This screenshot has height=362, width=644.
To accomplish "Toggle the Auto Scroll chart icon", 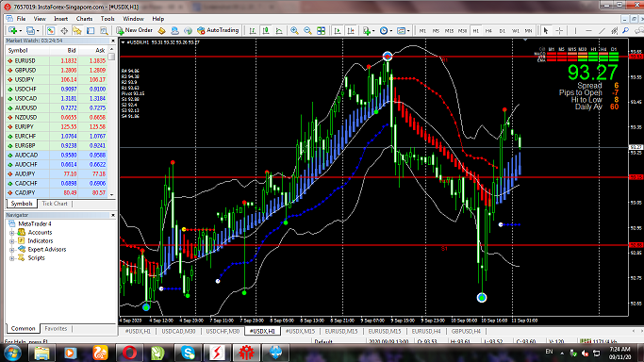I will coord(338,31).
